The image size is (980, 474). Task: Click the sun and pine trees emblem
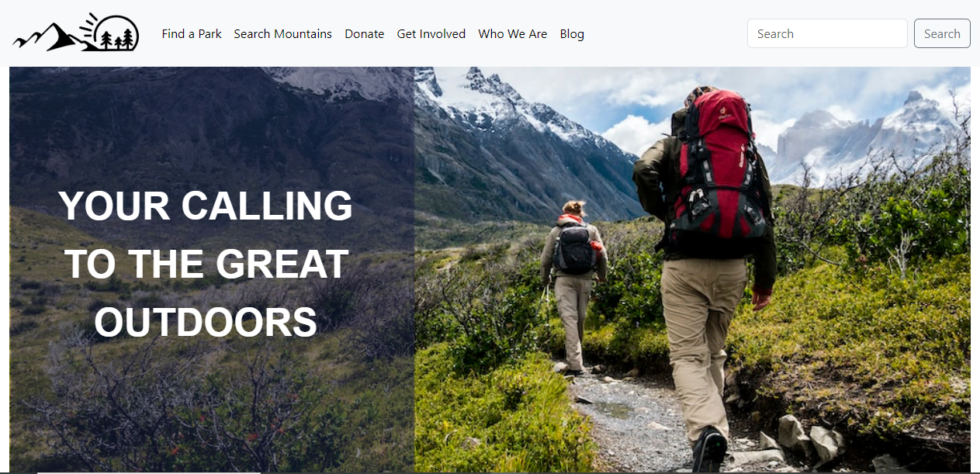pos(110,32)
